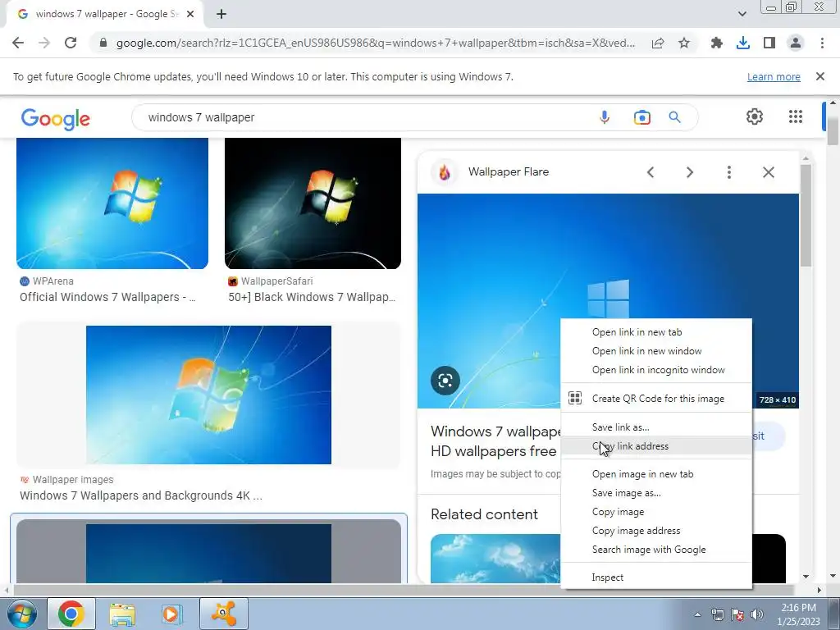Start voice search with the microphone icon
This screenshot has width=840, height=630.
pyautogui.click(x=605, y=117)
